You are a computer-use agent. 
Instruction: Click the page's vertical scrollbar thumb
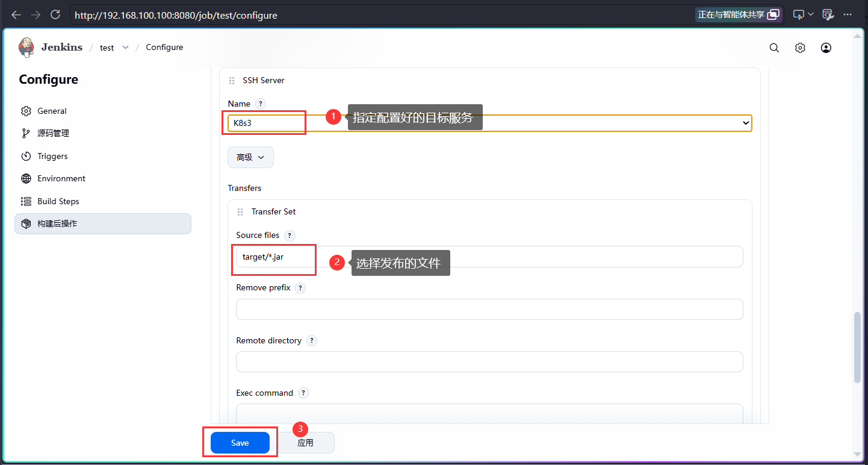coord(858,348)
